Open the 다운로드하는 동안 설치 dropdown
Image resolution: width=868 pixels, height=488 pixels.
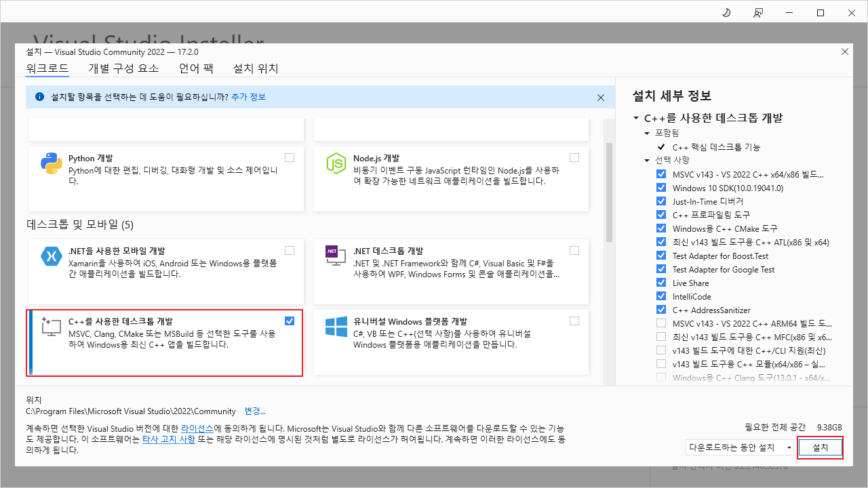click(741, 447)
